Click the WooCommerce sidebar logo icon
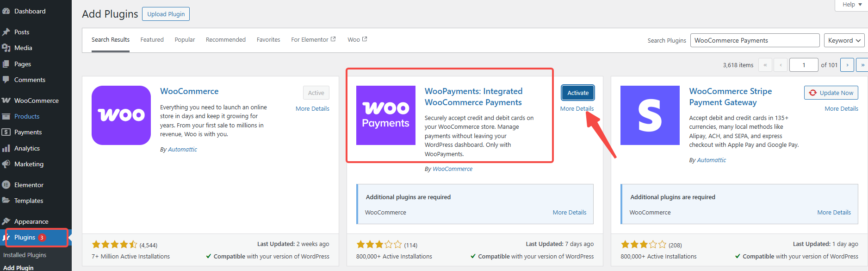 [x=6, y=101]
